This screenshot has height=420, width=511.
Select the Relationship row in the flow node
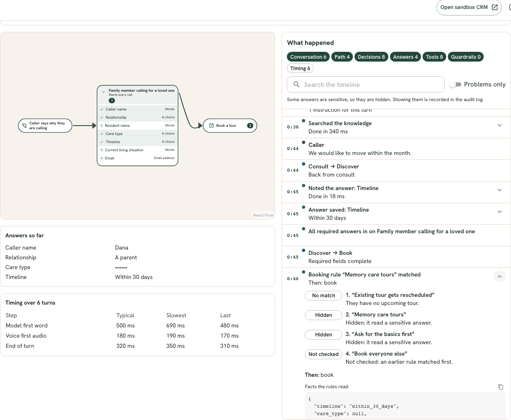pyautogui.click(x=138, y=117)
